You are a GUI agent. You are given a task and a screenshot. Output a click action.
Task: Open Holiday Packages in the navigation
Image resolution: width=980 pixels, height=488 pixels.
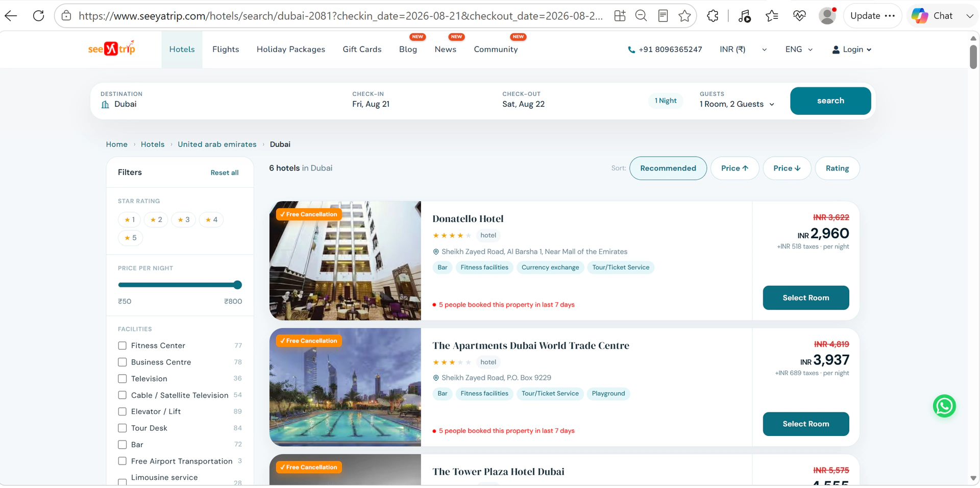(x=291, y=50)
